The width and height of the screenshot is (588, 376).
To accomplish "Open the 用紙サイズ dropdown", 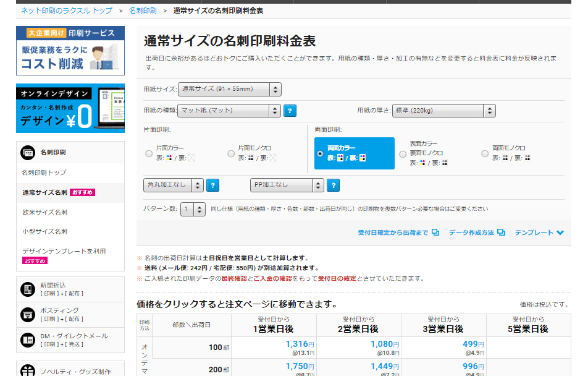I will 230,90.
